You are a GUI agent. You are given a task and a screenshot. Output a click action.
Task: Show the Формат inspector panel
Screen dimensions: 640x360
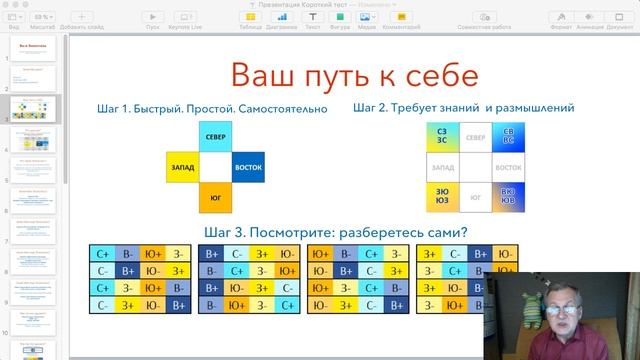pos(561,17)
